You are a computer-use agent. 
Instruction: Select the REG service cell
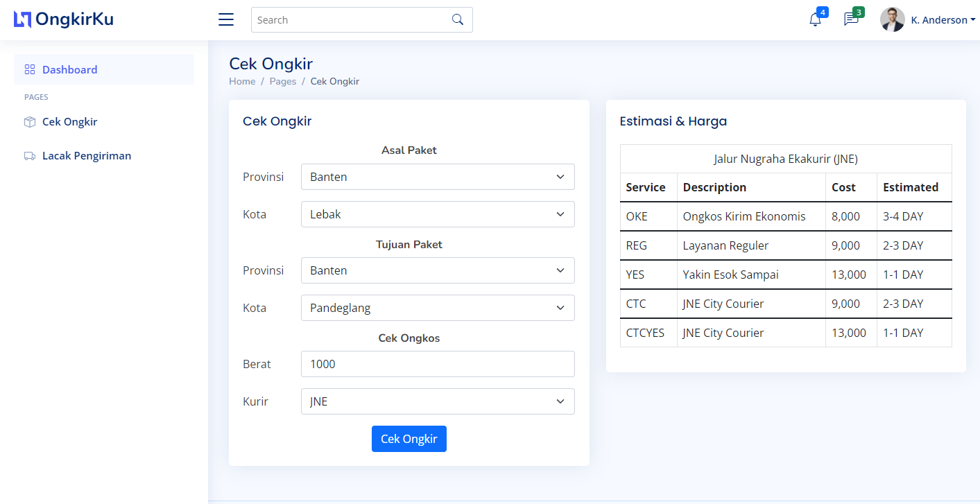(648, 245)
